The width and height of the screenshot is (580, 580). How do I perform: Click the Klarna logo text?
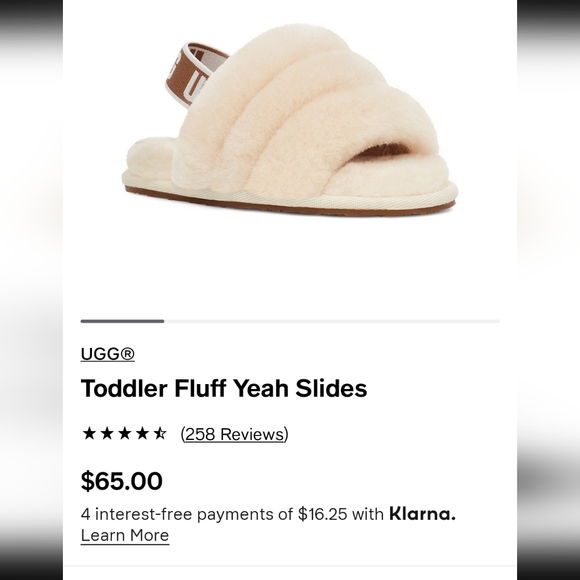click(422, 514)
